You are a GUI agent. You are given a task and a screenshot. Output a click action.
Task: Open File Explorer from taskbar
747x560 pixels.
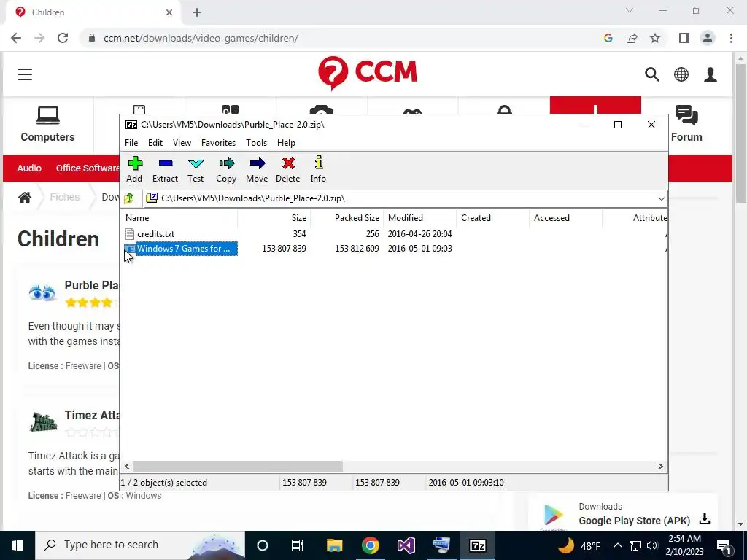click(334, 545)
